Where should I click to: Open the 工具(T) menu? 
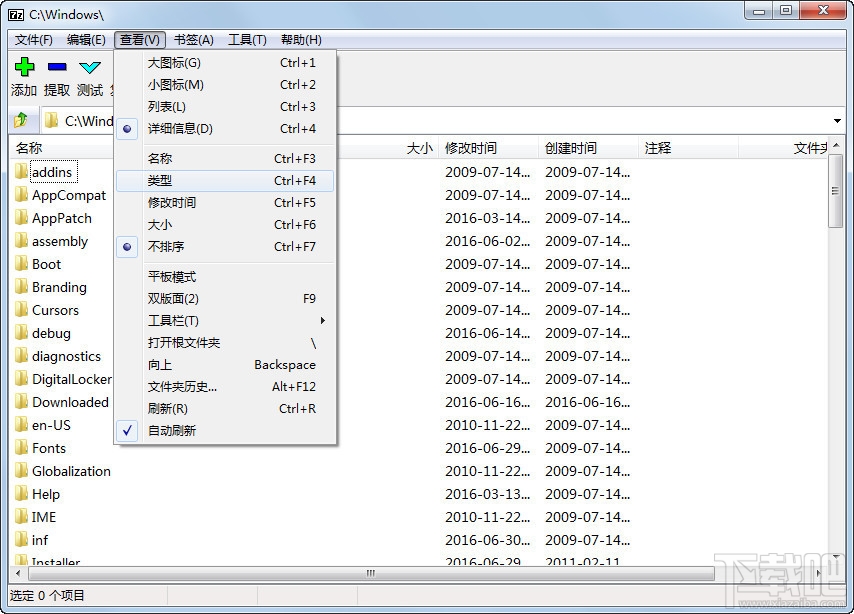pyautogui.click(x=246, y=40)
